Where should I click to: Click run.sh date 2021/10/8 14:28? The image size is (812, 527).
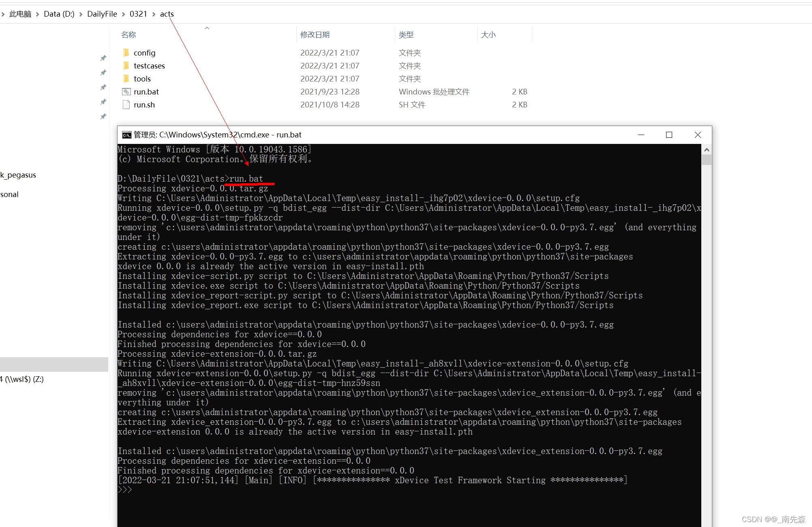pyautogui.click(x=330, y=105)
